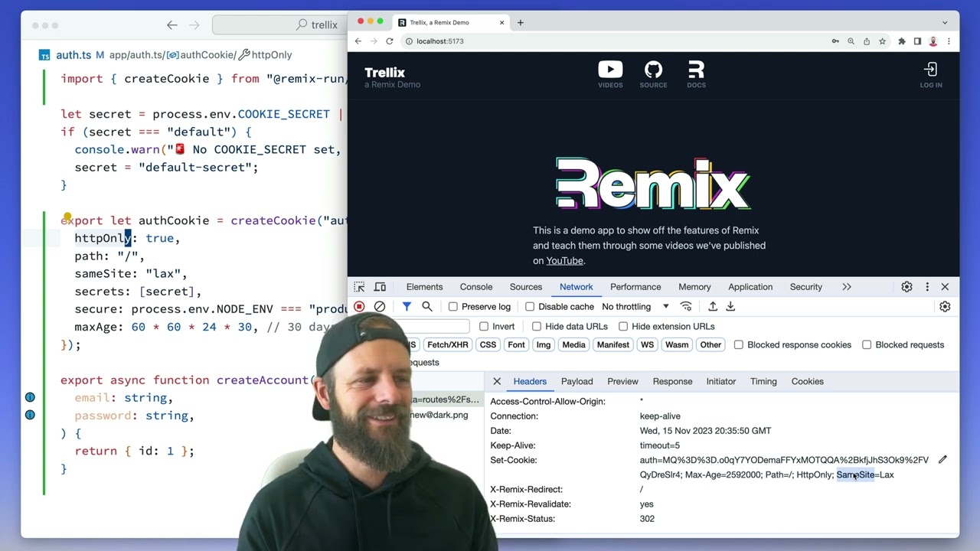The width and height of the screenshot is (980, 551).
Task: Check Blocked response cookies
Action: pos(739,345)
